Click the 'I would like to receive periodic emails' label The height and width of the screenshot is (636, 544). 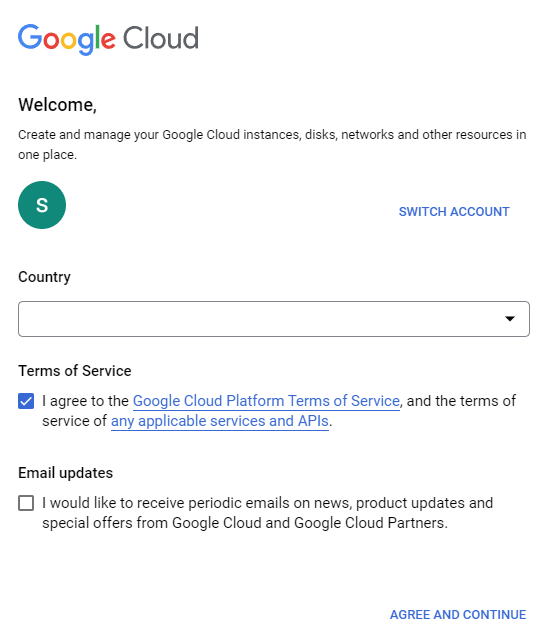tap(267, 513)
